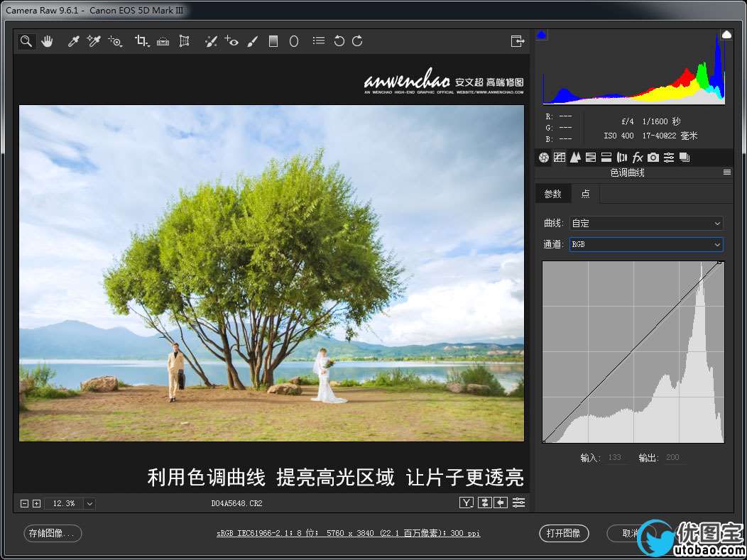Open the Effects (fx) panel icon
The image size is (747, 560).
tap(638, 157)
